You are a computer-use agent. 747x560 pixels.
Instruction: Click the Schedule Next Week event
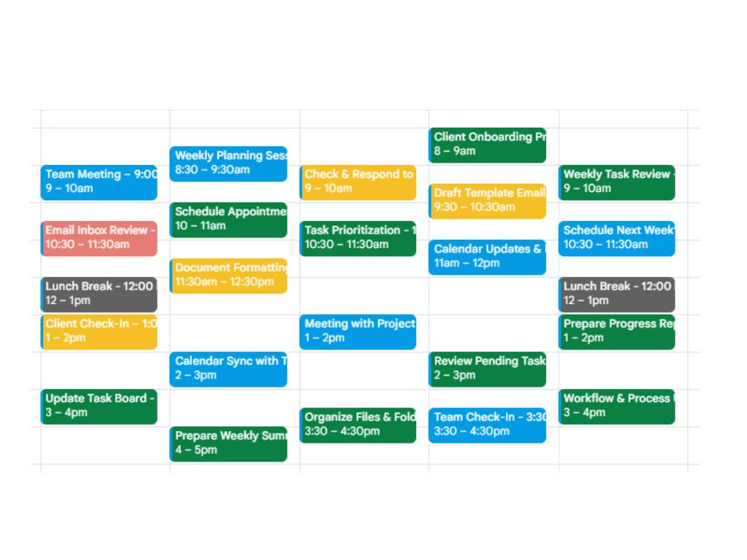[x=617, y=239]
